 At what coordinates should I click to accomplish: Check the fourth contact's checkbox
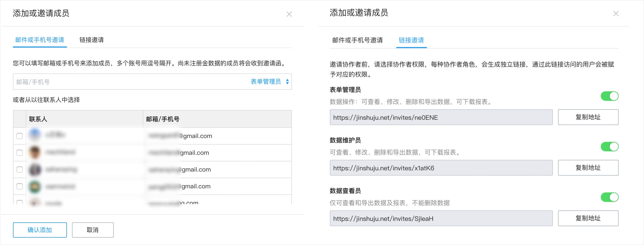point(20,186)
